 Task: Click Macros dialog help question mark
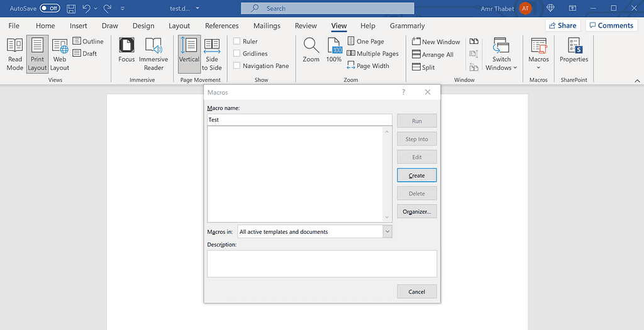[403, 92]
